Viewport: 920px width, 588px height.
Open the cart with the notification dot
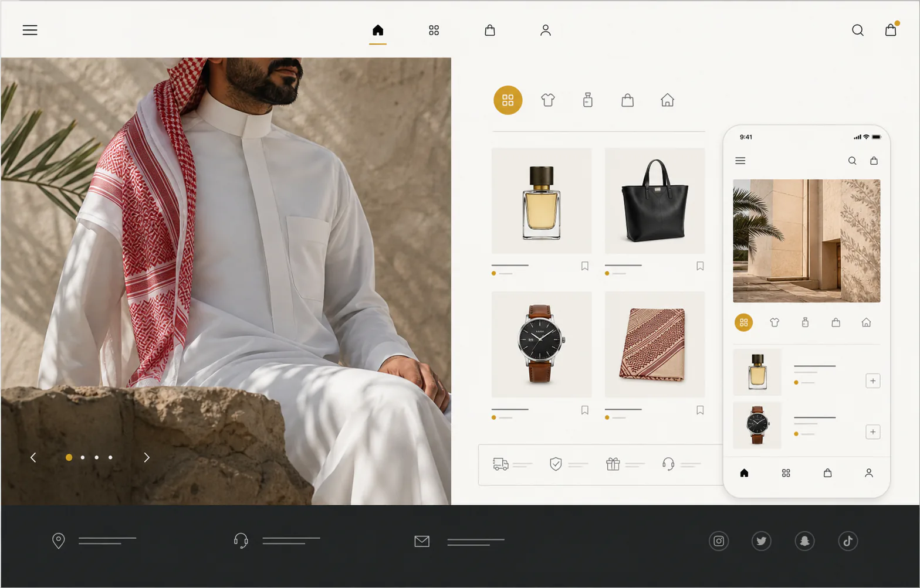[x=891, y=29]
